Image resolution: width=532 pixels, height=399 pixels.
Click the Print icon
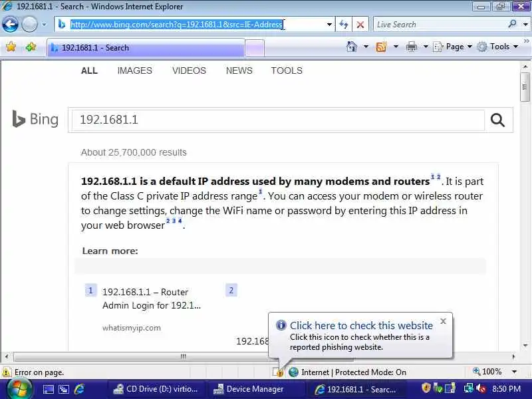point(411,47)
